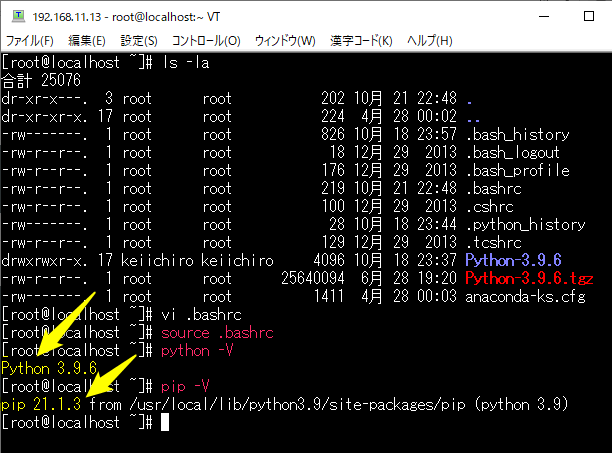
Task: Open the ファイル(F) menu
Action: 30,41
